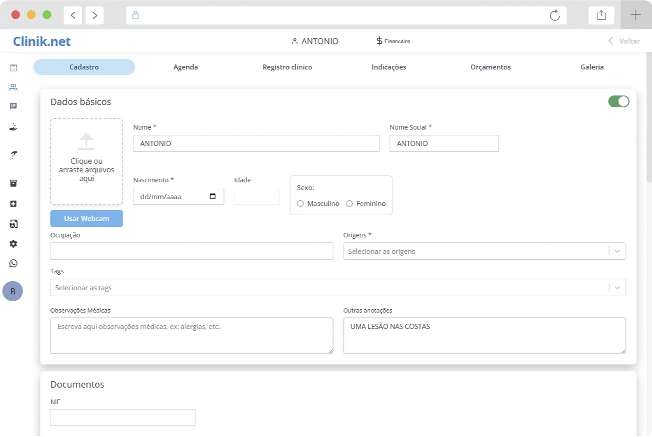
Task: Open the Financeiro link in the header
Action: pos(394,41)
